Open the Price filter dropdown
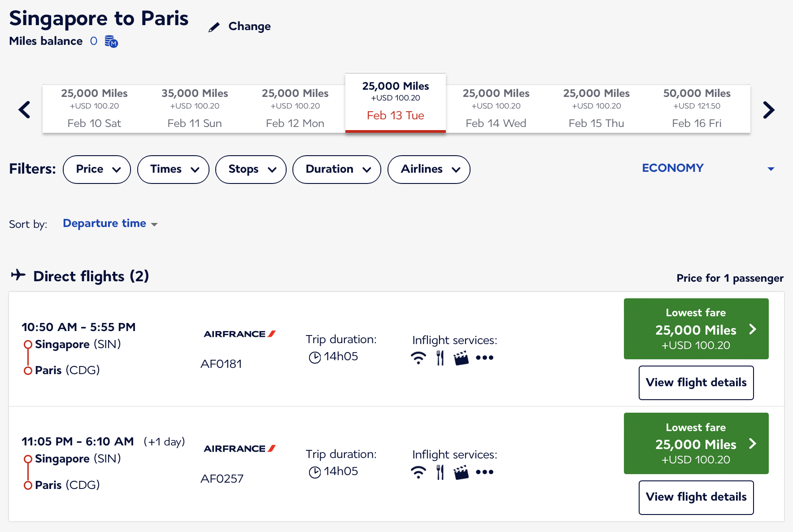The width and height of the screenshot is (793, 532). pos(97,170)
